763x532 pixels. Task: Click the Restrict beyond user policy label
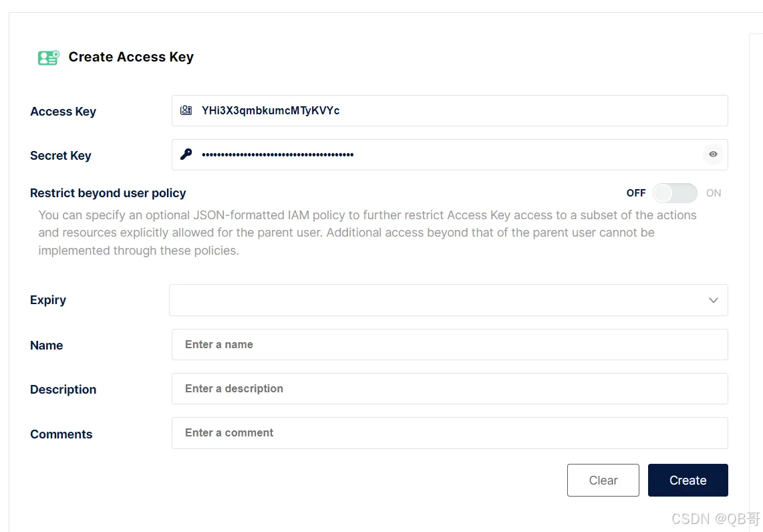click(x=108, y=193)
